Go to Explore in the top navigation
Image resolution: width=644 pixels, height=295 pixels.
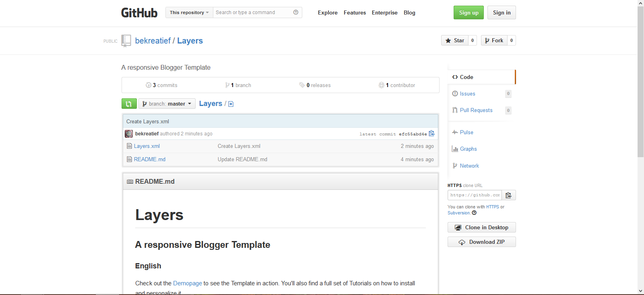pos(328,12)
